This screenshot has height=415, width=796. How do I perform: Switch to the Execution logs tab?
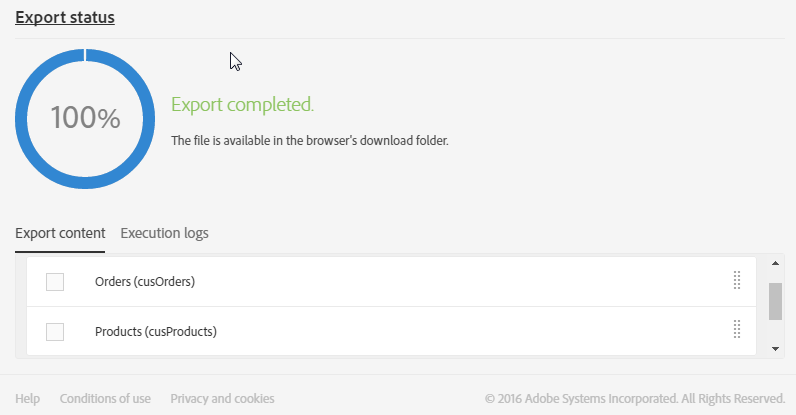[164, 233]
